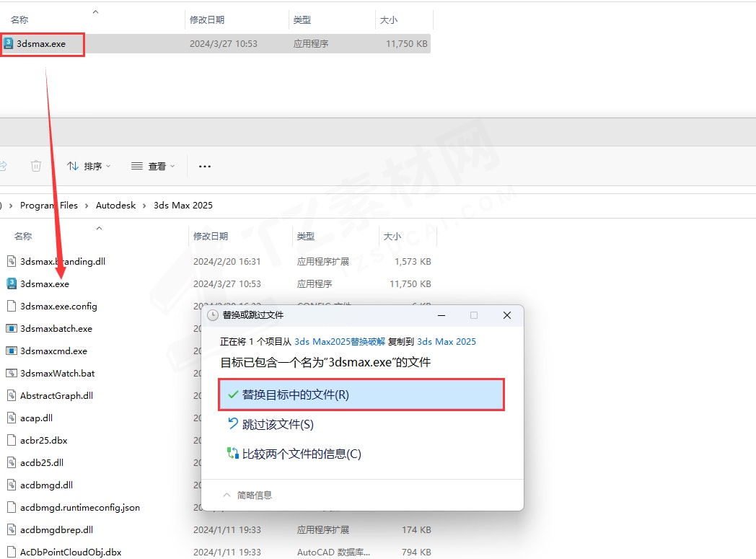Viewport: 756px width, 559px height.
Task: Select the acdb25.dll file icon
Action: click(12, 462)
